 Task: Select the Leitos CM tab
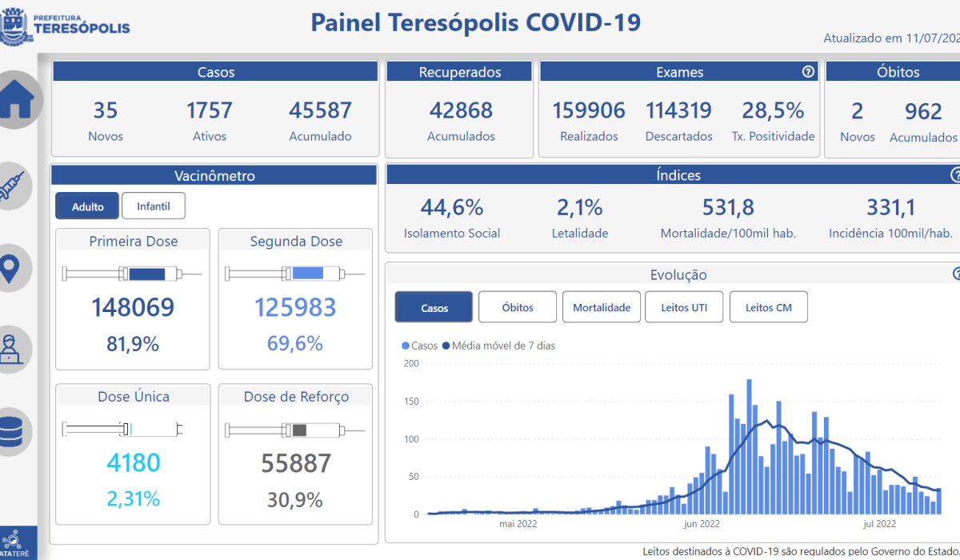click(x=768, y=307)
